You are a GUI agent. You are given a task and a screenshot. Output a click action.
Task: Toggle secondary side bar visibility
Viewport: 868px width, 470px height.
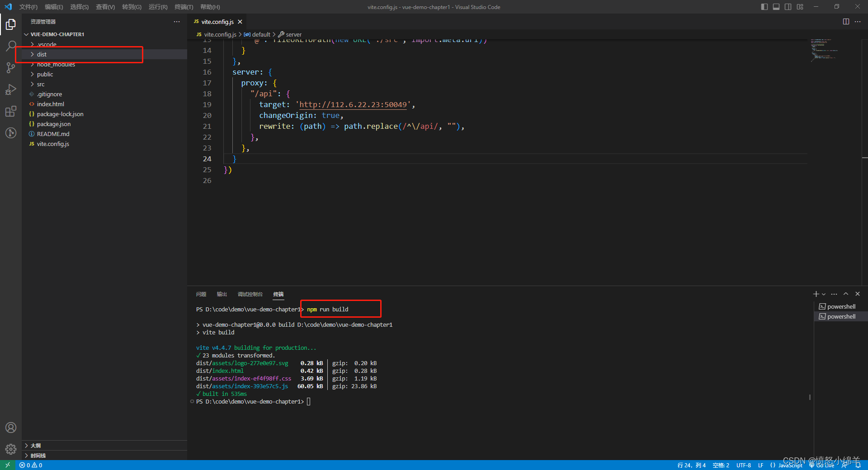pyautogui.click(x=788, y=7)
